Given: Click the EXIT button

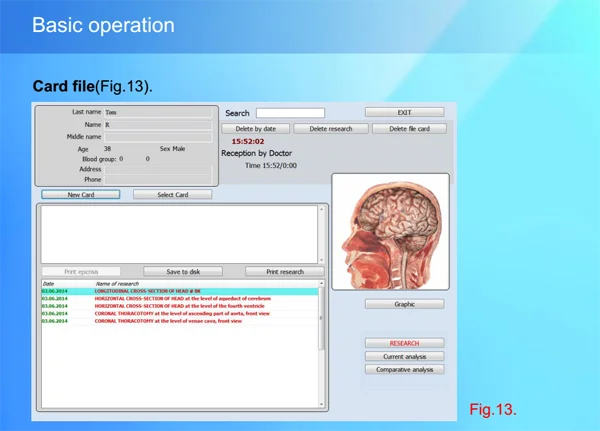Looking at the screenshot, I should 404,112.
